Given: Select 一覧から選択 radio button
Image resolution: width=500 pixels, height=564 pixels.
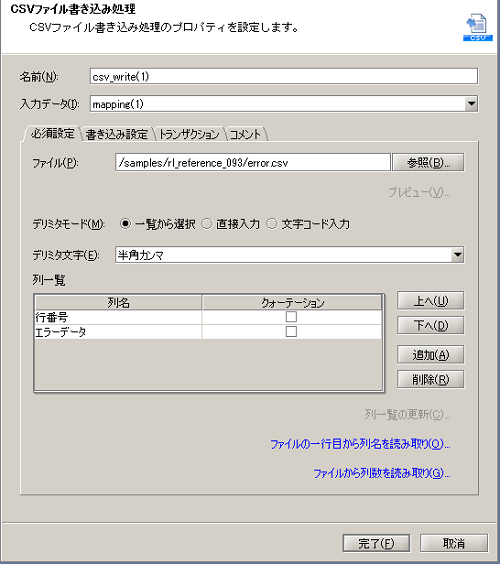Looking at the screenshot, I should [126, 224].
